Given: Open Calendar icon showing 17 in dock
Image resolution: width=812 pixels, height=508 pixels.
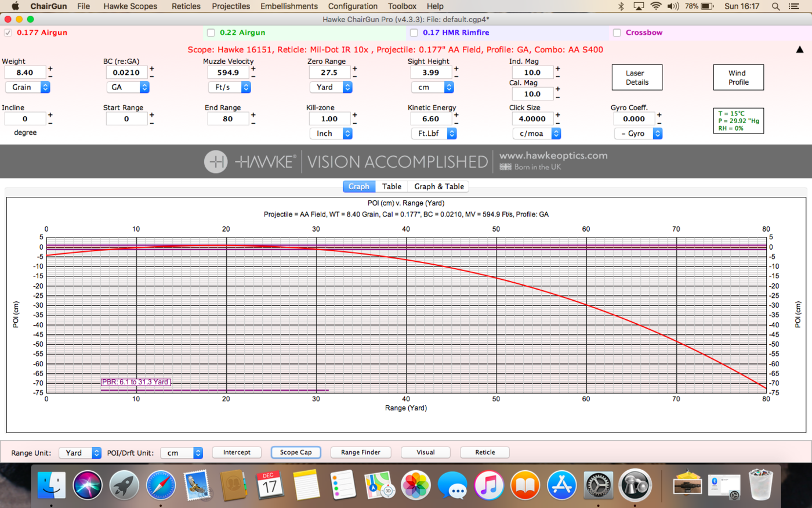Looking at the screenshot, I should tap(270, 485).
